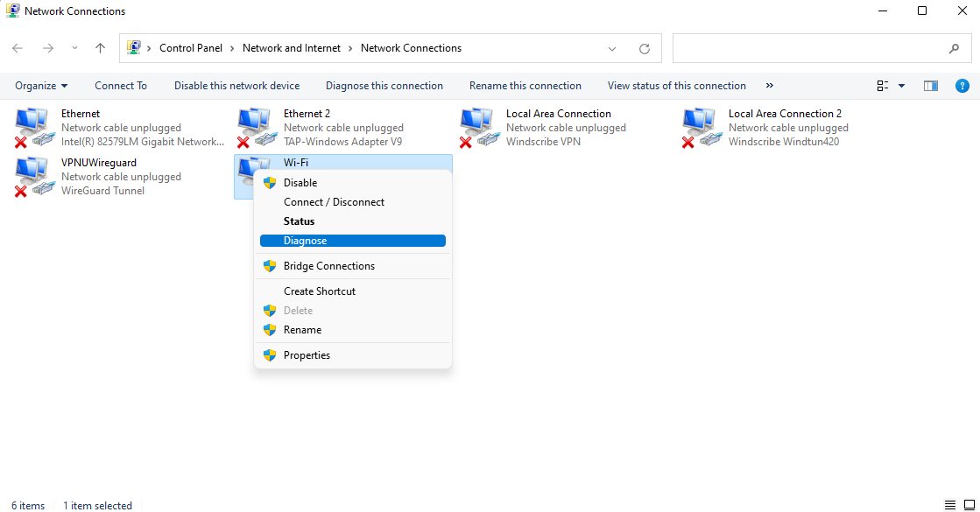Screen dimensions: 980x512
Task: Select the VPNUWireguard tunnel adapter icon
Action: [x=32, y=177]
